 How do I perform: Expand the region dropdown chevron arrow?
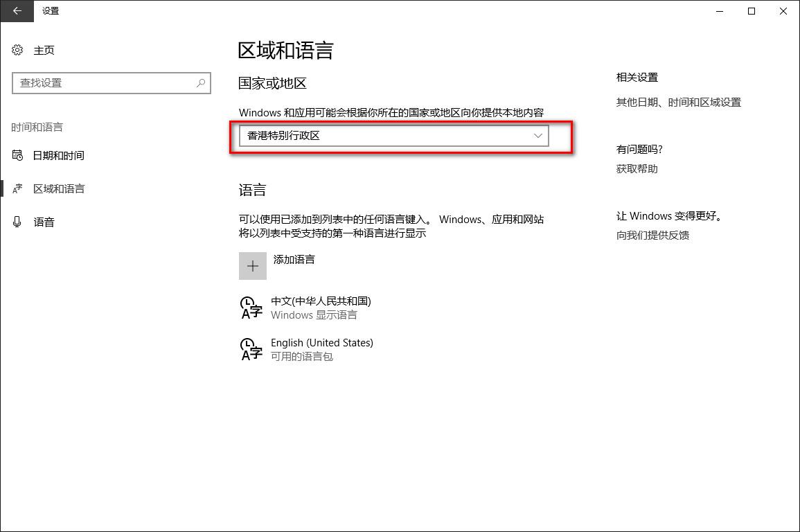[x=537, y=136]
